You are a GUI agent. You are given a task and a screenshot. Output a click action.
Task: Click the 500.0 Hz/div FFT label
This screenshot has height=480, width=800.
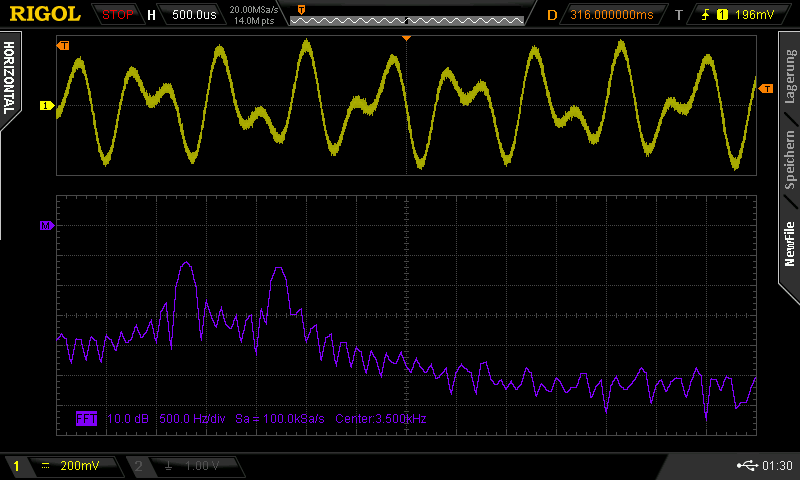(x=192, y=419)
